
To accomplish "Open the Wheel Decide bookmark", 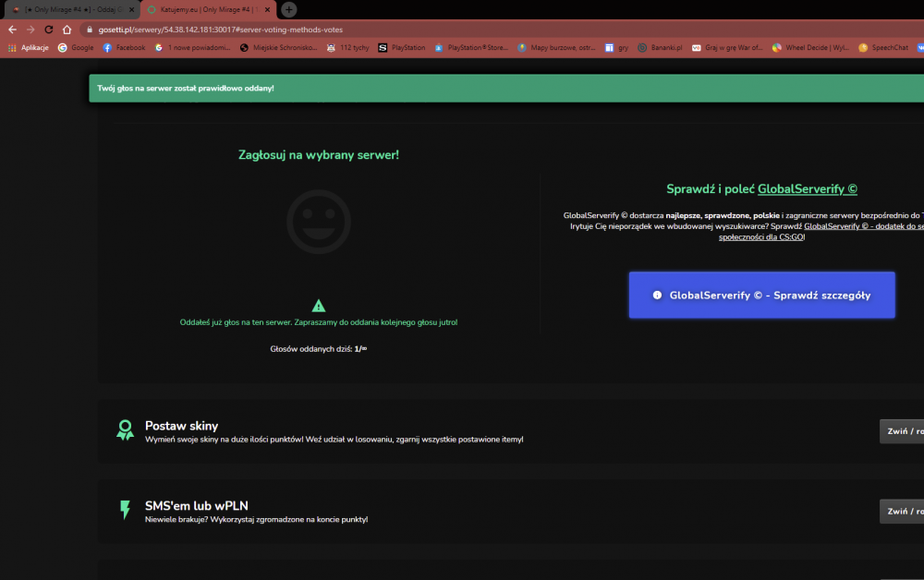I will 811,48.
